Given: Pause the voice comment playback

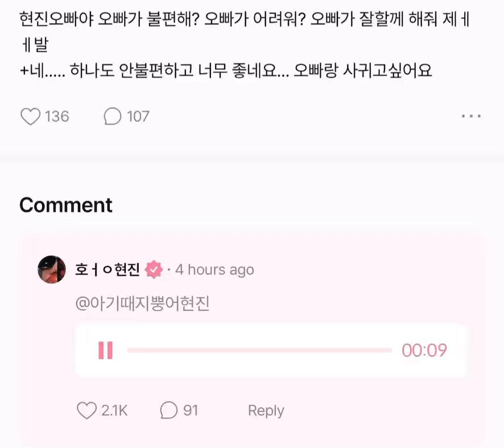Looking at the screenshot, I should tap(105, 350).
